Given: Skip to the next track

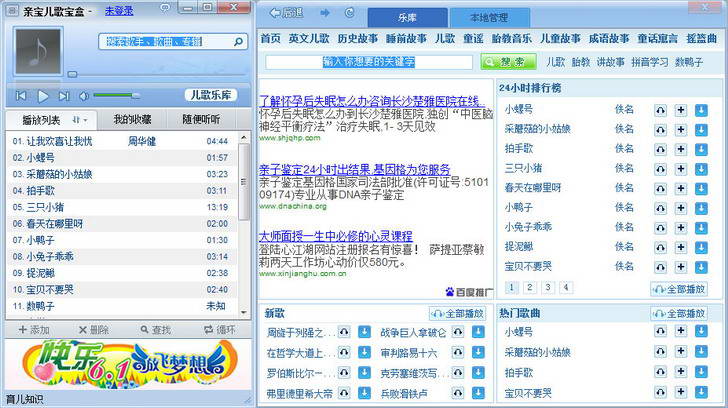Looking at the screenshot, I should [x=64, y=96].
